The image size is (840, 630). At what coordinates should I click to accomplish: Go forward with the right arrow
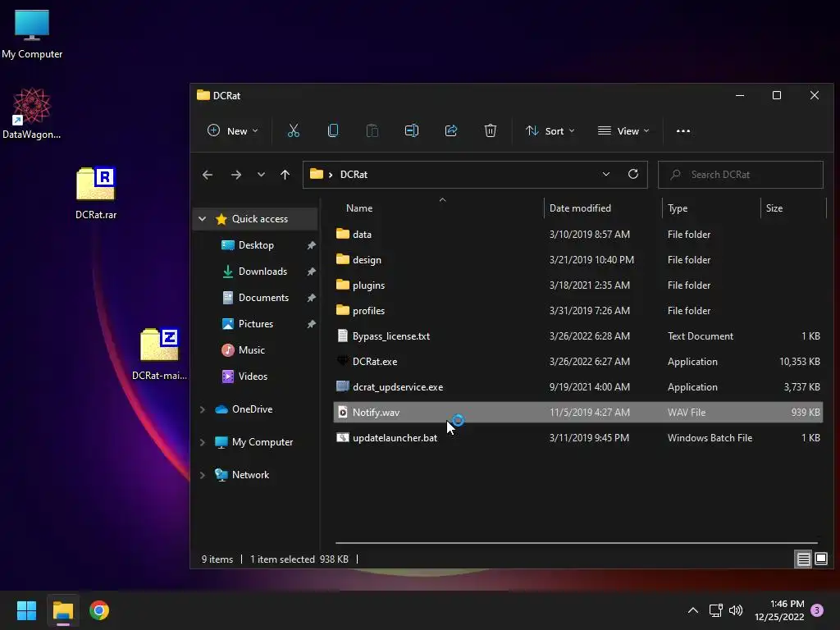pos(235,175)
